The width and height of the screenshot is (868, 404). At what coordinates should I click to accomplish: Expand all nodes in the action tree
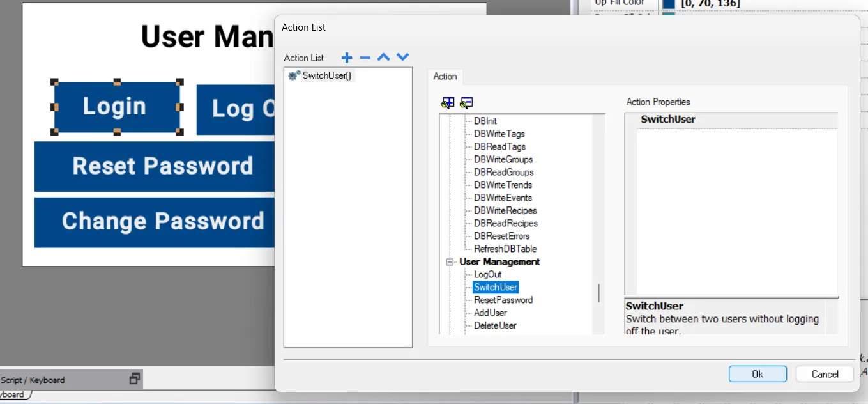coord(448,103)
